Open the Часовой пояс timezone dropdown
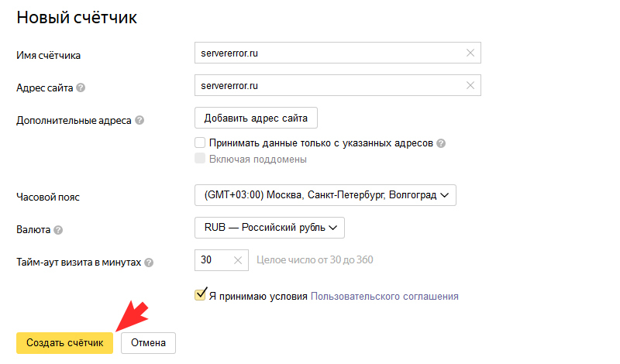The height and width of the screenshot is (364, 620). [x=325, y=195]
